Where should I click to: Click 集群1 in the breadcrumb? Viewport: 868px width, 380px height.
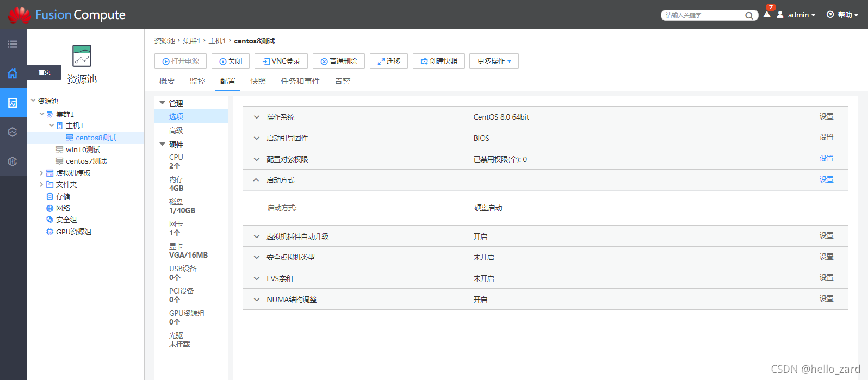[x=191, y=41]
